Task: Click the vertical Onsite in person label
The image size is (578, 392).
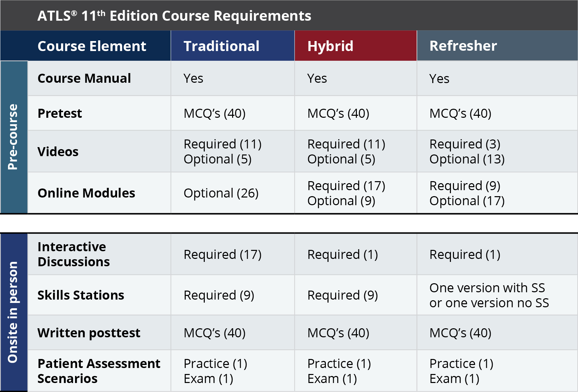Action: pyautogui.click(x=13, y=312)
